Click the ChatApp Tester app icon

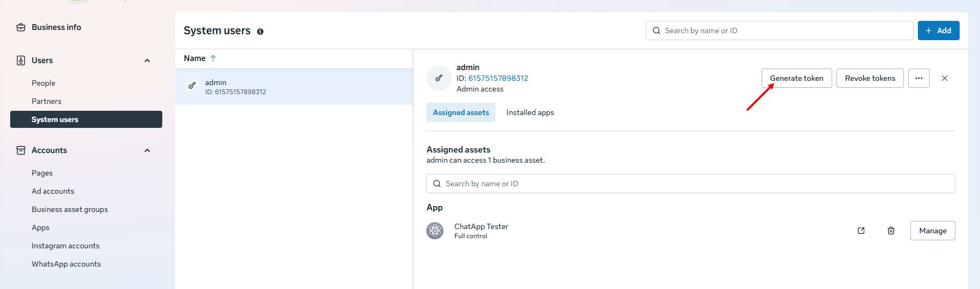click(x=435, y=231)
